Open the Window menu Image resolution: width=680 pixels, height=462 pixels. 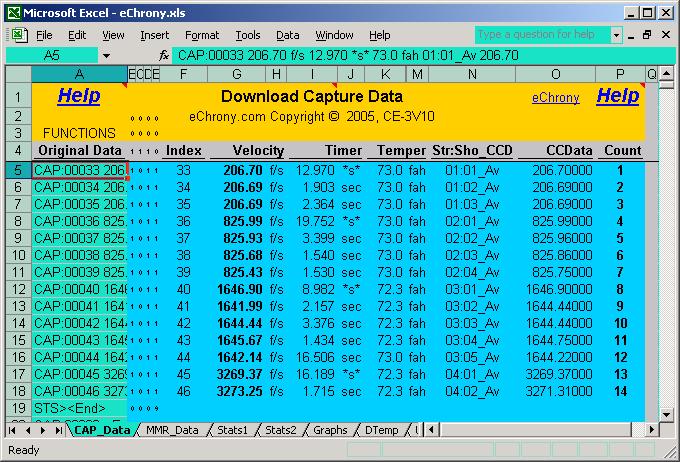point(334,35)
